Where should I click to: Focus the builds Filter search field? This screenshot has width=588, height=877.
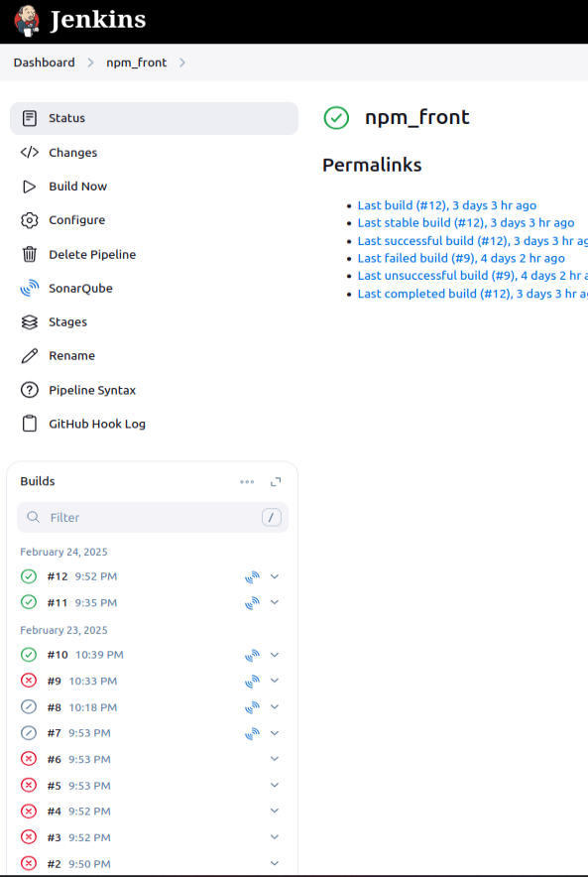tap(153, 517)
